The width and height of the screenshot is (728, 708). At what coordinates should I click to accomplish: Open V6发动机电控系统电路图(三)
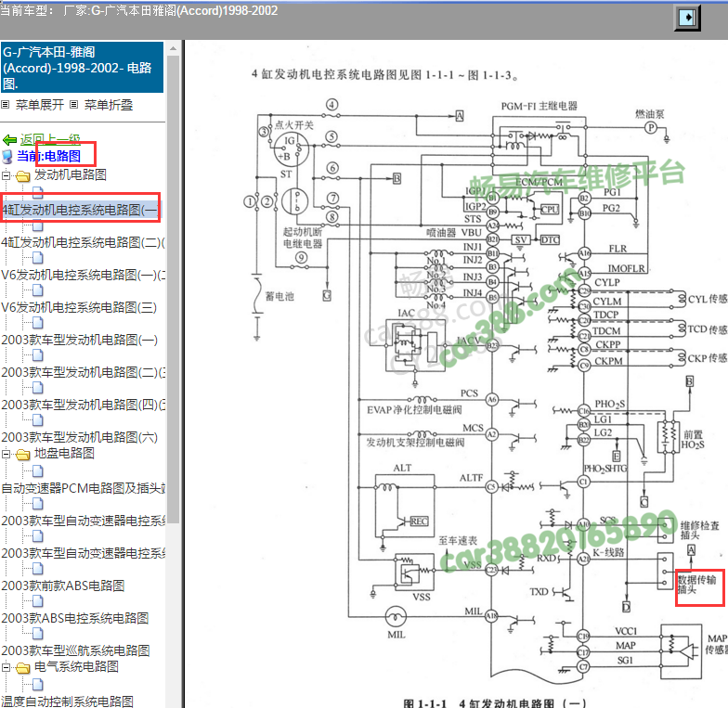click(79, 307)
